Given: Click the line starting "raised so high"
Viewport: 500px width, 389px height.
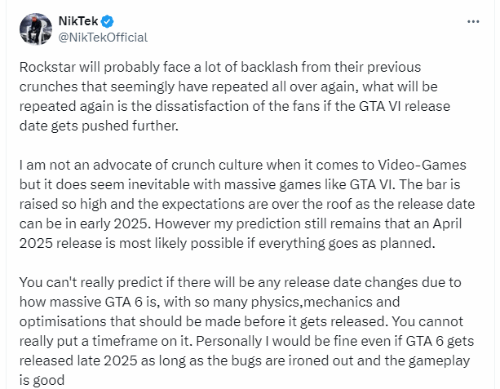Looking at the screenshot, I should point(247,204).
